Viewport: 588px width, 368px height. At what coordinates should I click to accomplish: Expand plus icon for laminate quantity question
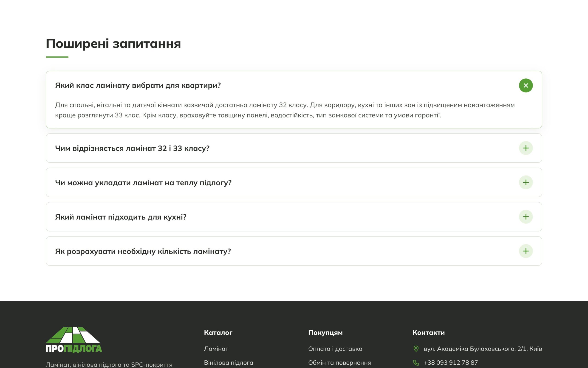tap(526, 251)
